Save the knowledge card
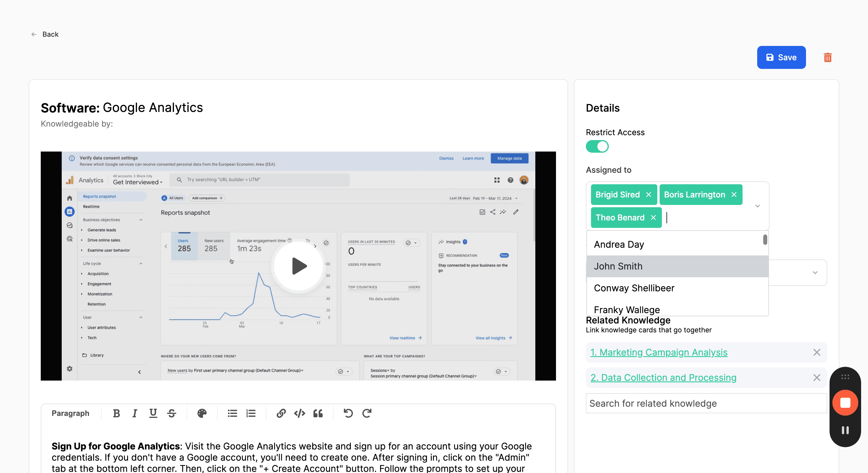The height and width of the screenshot is (473, 868). click(781, 58)
